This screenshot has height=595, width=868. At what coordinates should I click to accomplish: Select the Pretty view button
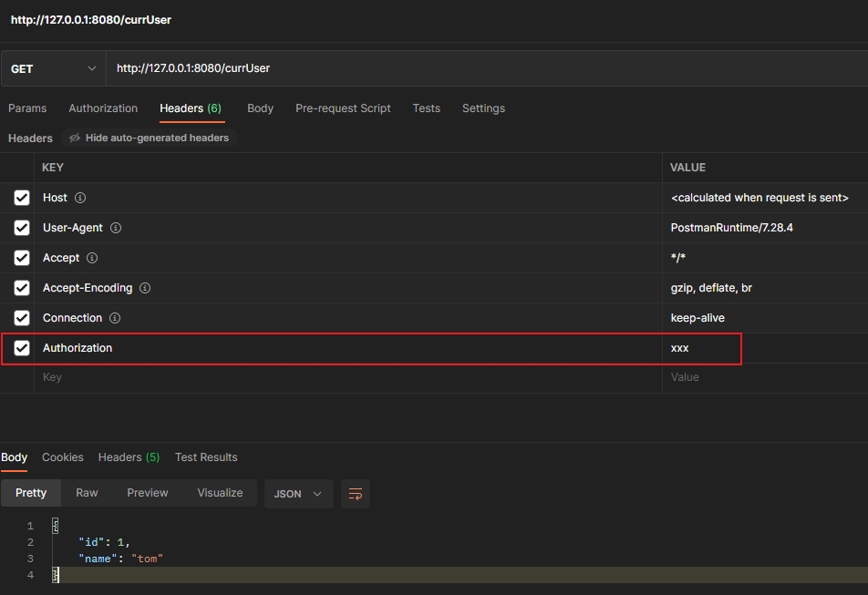point(31,493)
